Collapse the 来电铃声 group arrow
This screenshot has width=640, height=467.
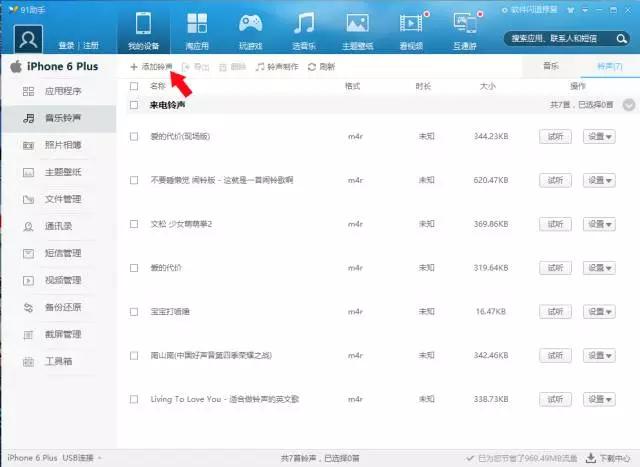point(629,105)
